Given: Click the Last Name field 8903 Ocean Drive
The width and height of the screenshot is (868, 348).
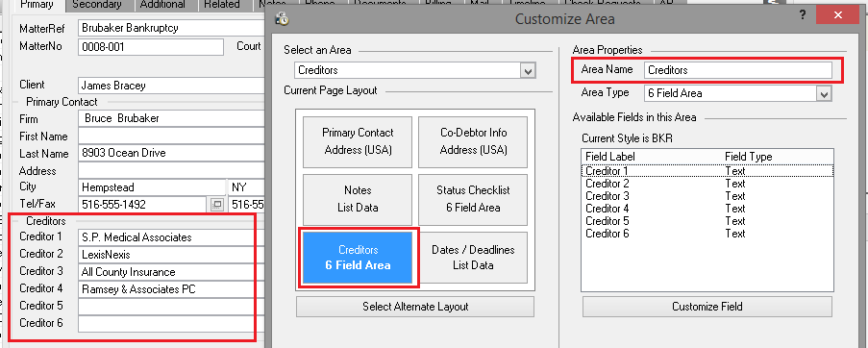Looking at the screenshot, I should 172,153.
